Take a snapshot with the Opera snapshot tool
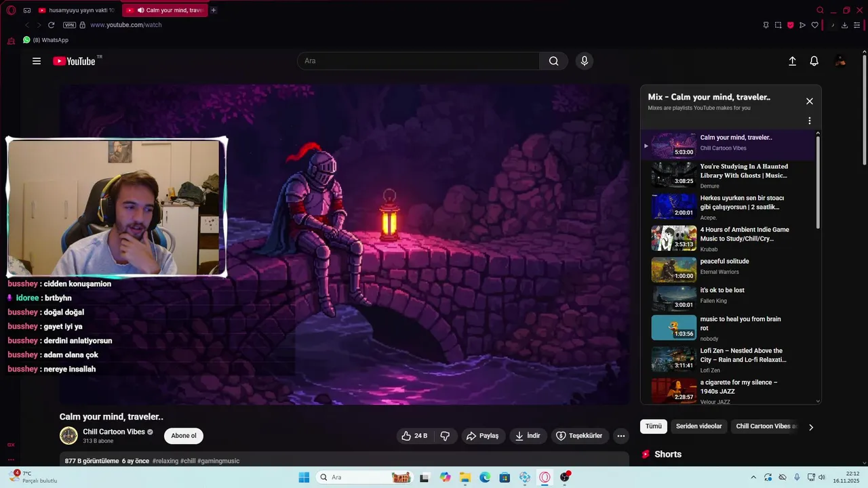This screenshot has height=488, width=868. 778,25
